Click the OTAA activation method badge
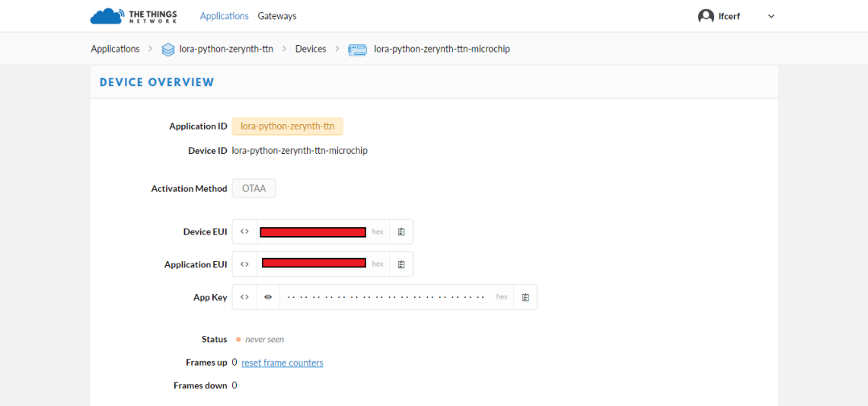Viewport: 868px width, 406px height. [254, 188]
